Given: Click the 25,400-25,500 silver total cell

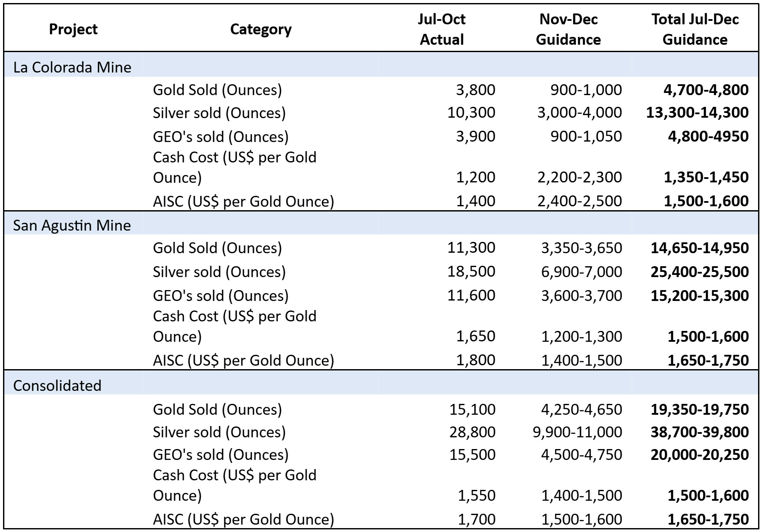Looking at the screenshot, I should (x=699, y=272).
